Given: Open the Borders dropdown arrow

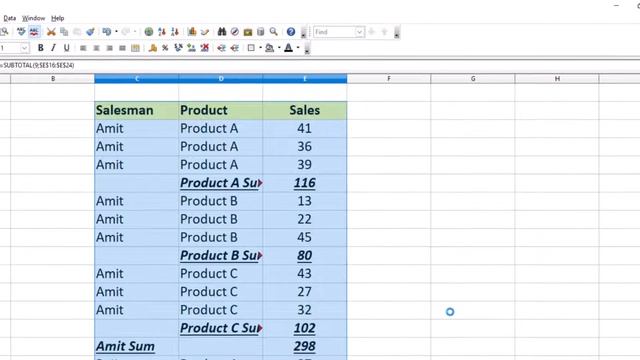Looking at the screenshot, I should tap(260, 48).
